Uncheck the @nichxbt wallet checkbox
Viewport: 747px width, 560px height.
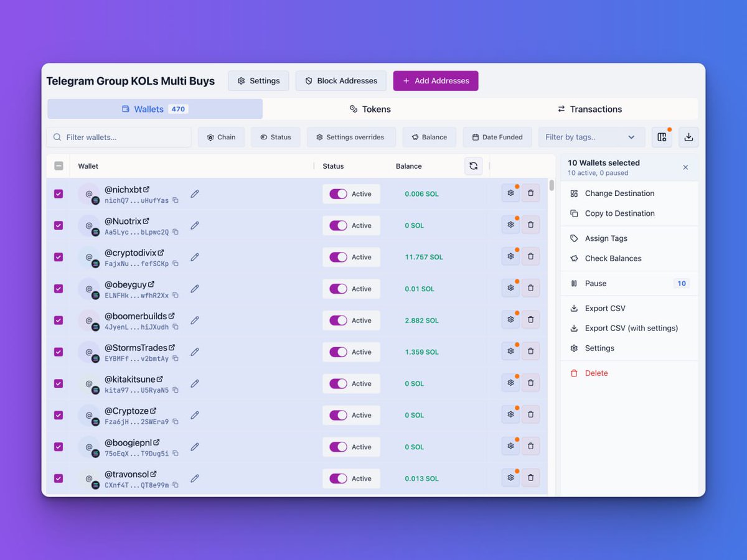59,194
